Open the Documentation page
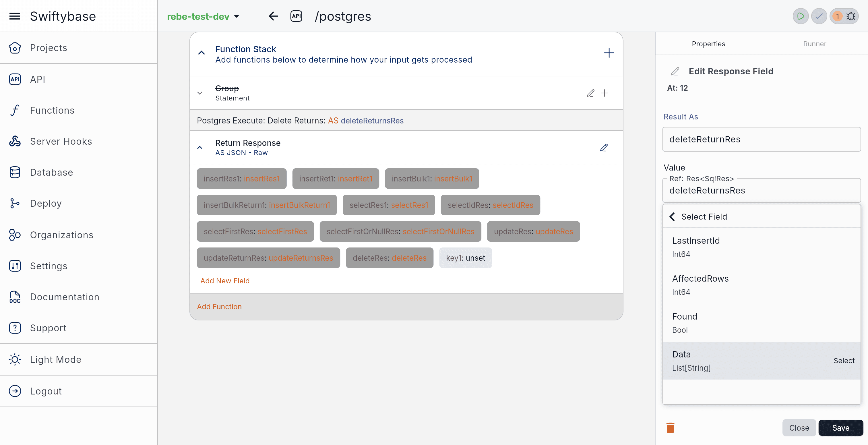The image size is (868, 445). pyautogui.click(x=79, y=297)
